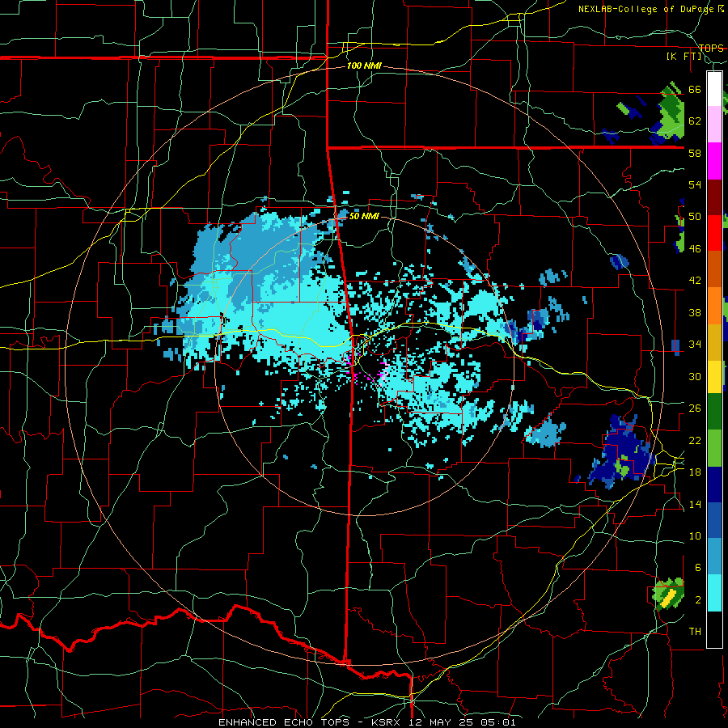Image resolution: width=728 pixels, height=728 pixels.
Task: Choose the navy blue legend band
Action: coord(714,485)
